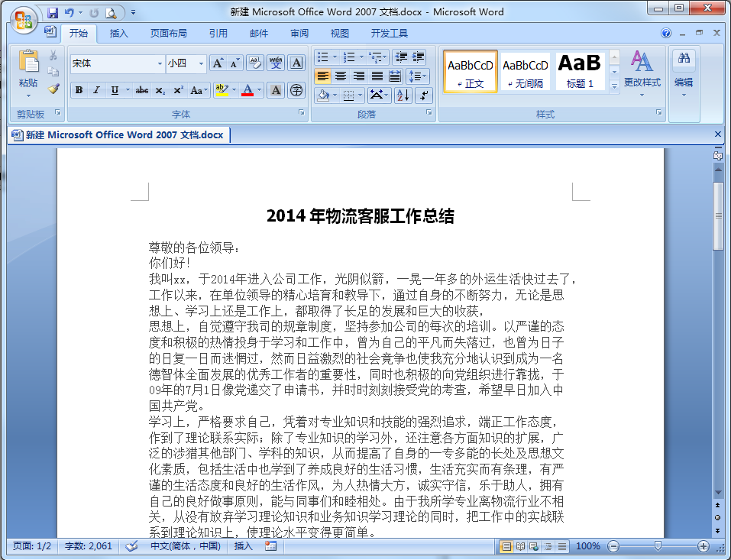Align text right
The image size is (731, 560).
[359, 76]
